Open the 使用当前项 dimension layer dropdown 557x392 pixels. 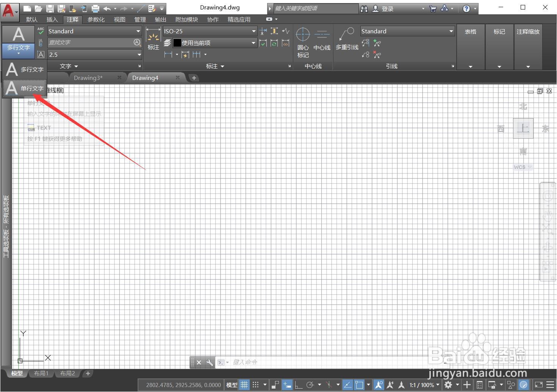click(x=215, y=43)
